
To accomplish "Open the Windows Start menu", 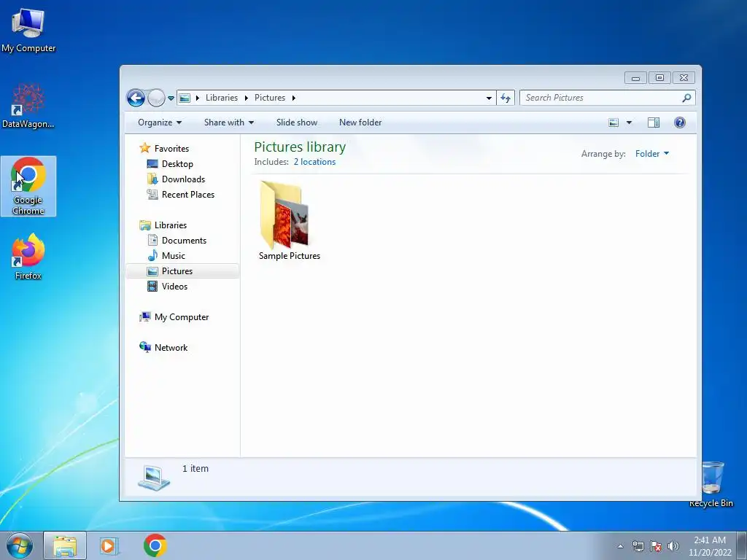I will point(20,545).
